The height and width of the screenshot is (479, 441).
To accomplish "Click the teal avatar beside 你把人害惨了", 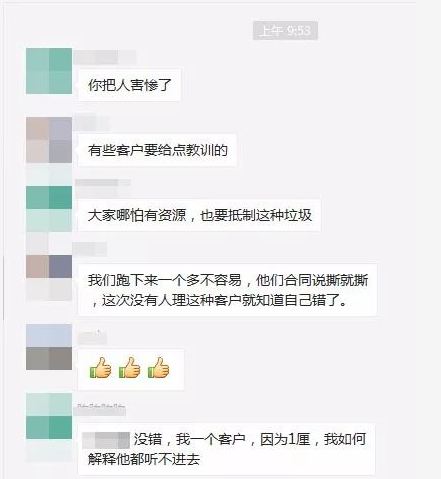I will [49, 71].
